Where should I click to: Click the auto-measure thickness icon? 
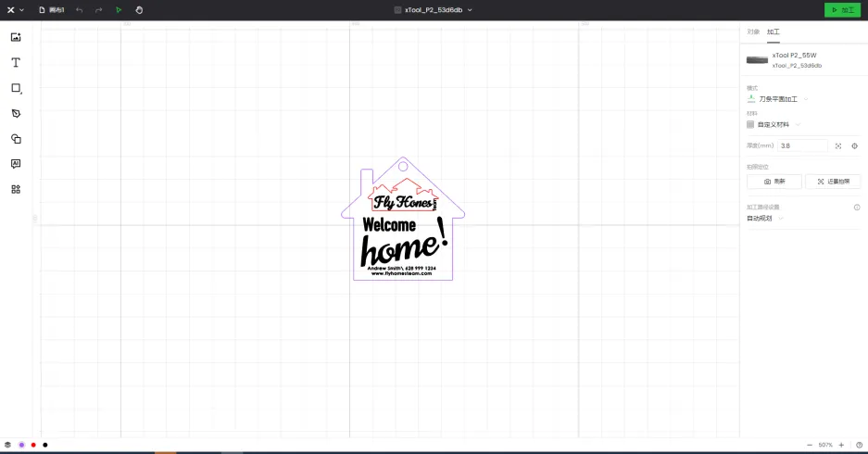(838, 146)
